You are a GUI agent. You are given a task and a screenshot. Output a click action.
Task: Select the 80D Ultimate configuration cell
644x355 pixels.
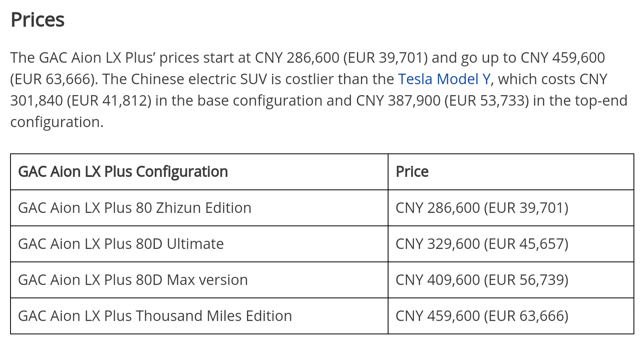click(x=121, y=244)
